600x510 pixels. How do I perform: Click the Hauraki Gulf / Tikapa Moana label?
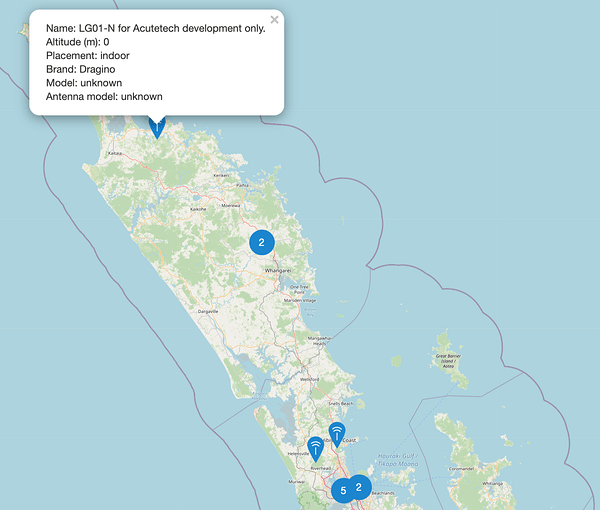398,460
